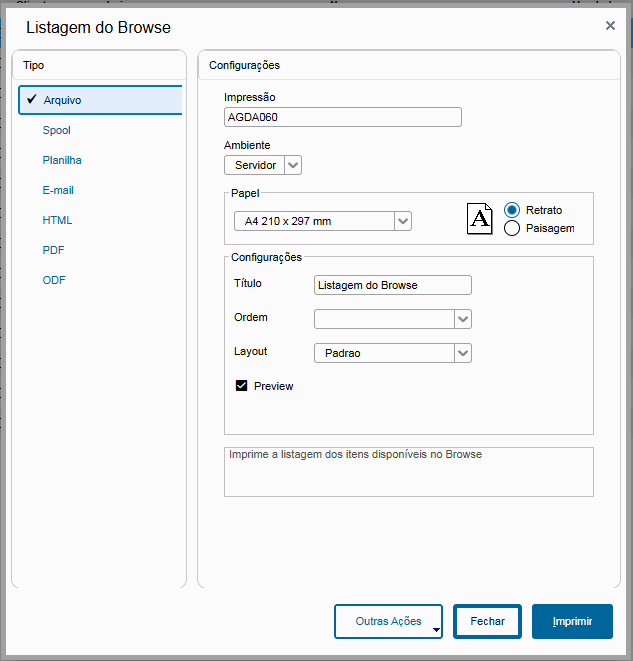
Task: Choose PDF in the Tipo list
Action: pos(54,250)
